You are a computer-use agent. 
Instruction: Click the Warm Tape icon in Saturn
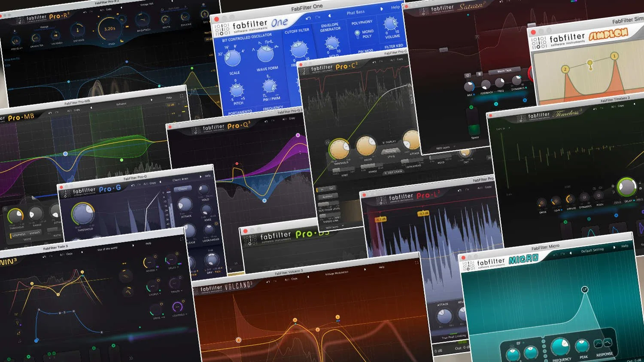click(x=504, y=70)
